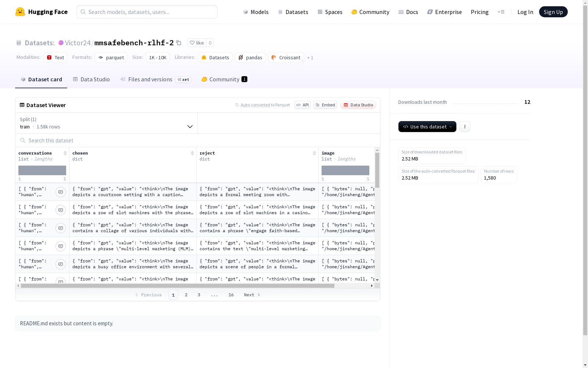Open the dataset Community tab
This screenshot has height=368, width=588.
224,79
